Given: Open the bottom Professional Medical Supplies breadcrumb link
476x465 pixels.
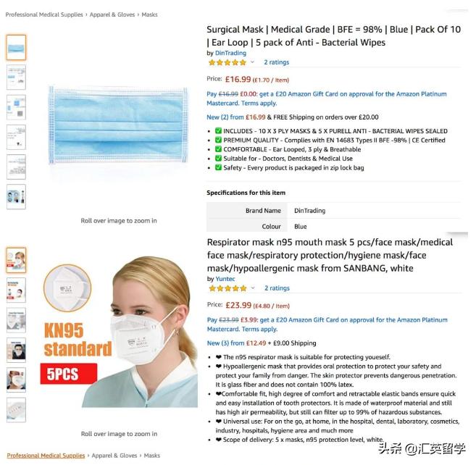Looking at the screenshot, I should coord(46,456).
